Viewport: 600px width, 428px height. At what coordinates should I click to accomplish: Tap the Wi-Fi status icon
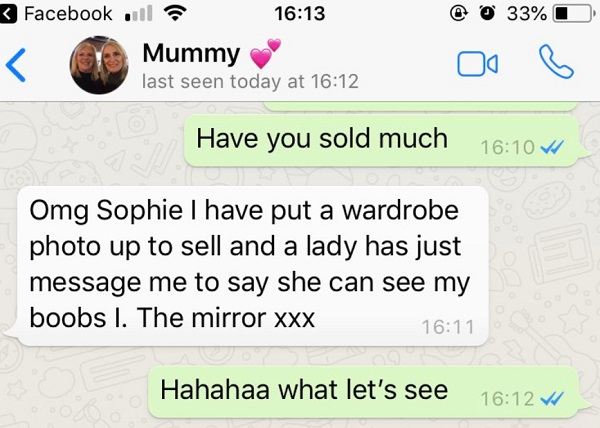[175, 14]
